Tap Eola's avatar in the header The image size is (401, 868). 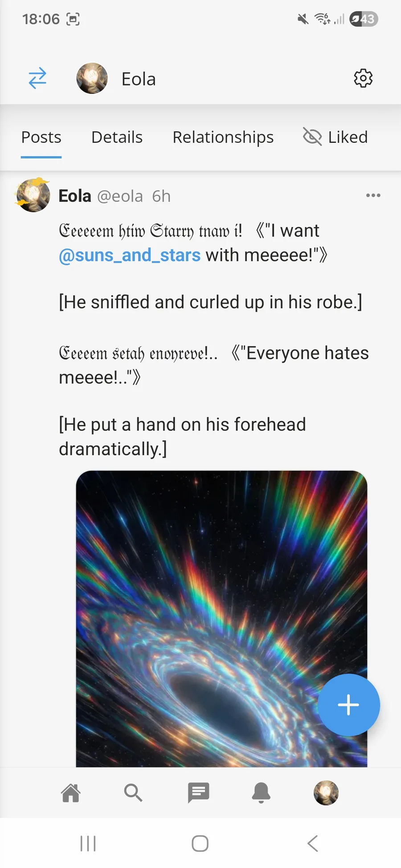point(92,78)
